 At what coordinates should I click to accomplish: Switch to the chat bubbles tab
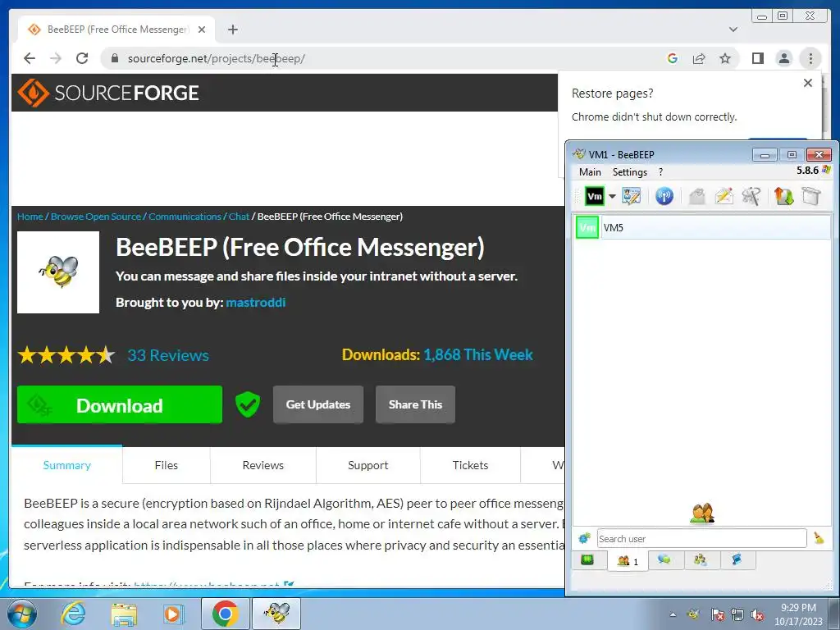(x=664, y=560)
